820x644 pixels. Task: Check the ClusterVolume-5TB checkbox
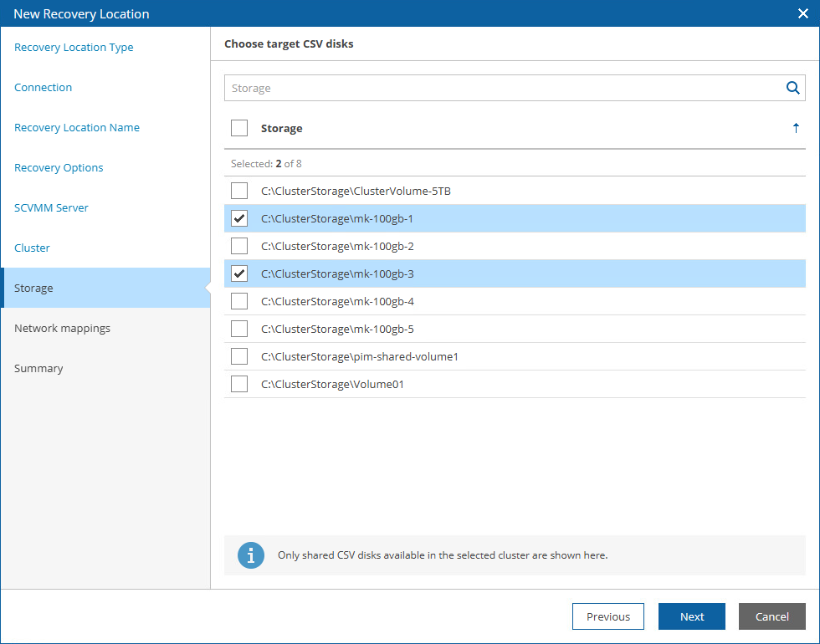point(239,191)
